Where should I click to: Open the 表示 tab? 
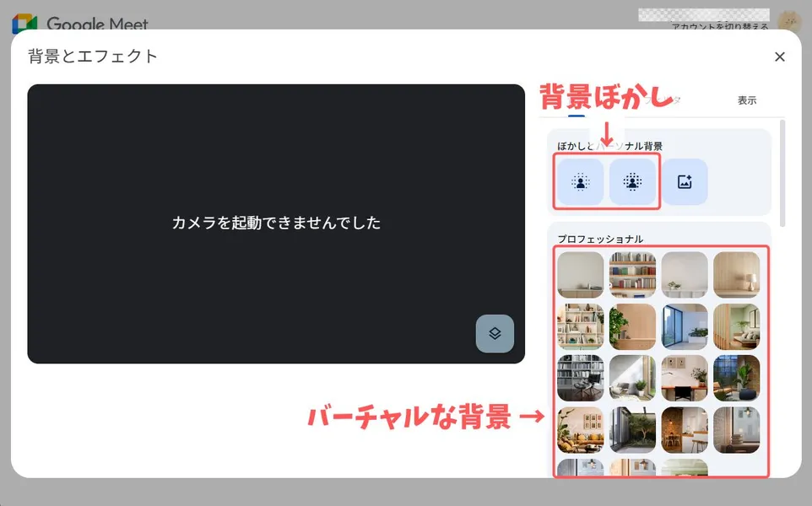[747, 100]
